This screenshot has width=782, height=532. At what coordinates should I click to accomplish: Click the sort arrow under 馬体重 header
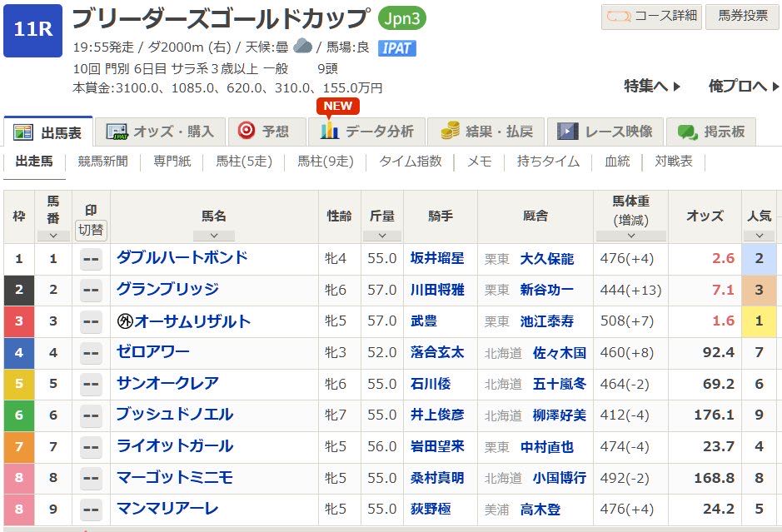631,236
